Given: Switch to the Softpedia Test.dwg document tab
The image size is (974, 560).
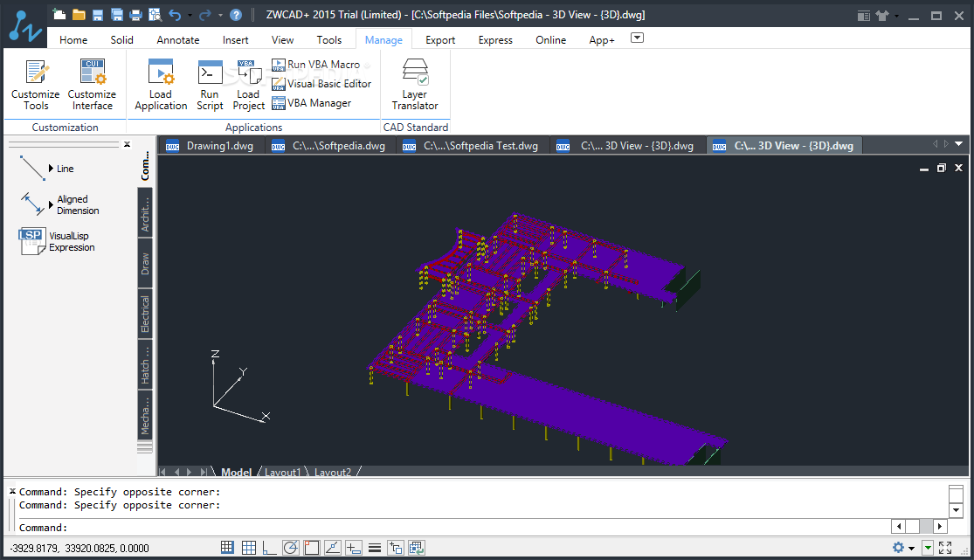Looking at the screenshot, I should tap(472, 146).
